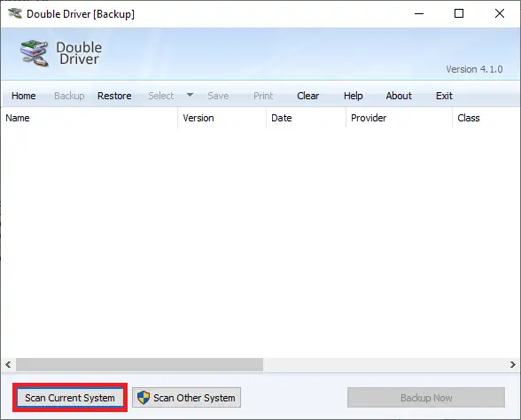The height and width of the screenshot is (420, 521).
Task: Click the shield icon on Scan Other System
Action: pos(144,397)
